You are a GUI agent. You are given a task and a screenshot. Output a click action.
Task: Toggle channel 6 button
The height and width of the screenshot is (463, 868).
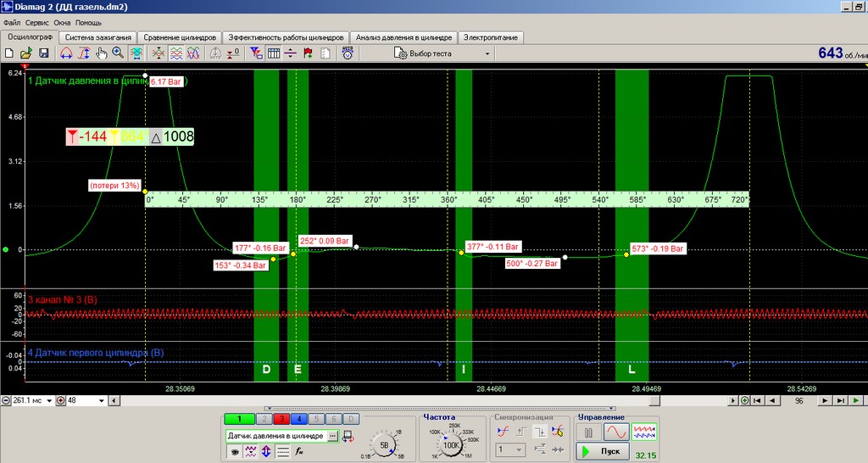point(334,419)
